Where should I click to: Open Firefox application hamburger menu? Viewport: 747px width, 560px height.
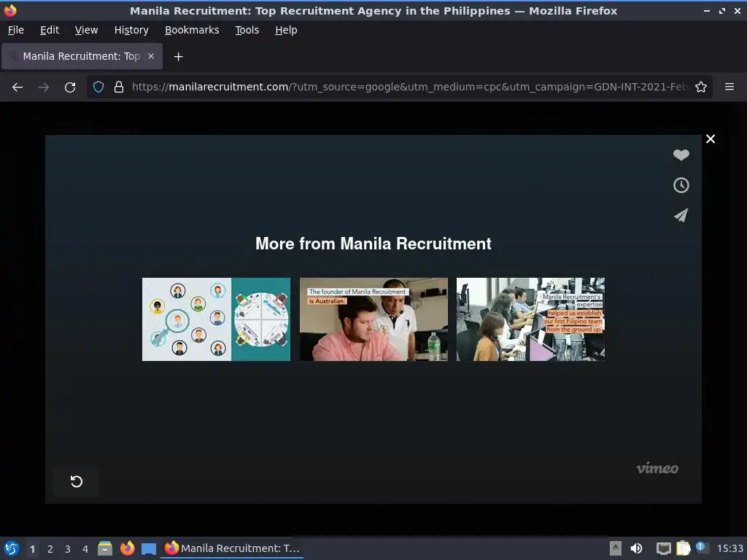[729, 87]
